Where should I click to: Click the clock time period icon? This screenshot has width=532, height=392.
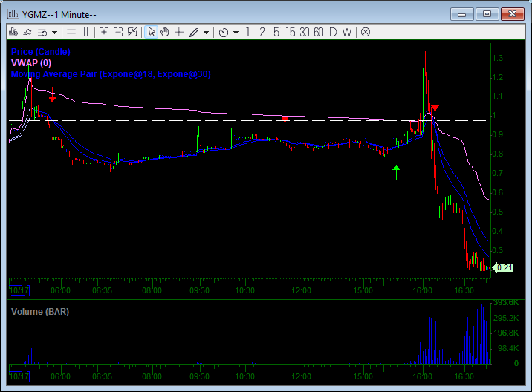(223, 33)
